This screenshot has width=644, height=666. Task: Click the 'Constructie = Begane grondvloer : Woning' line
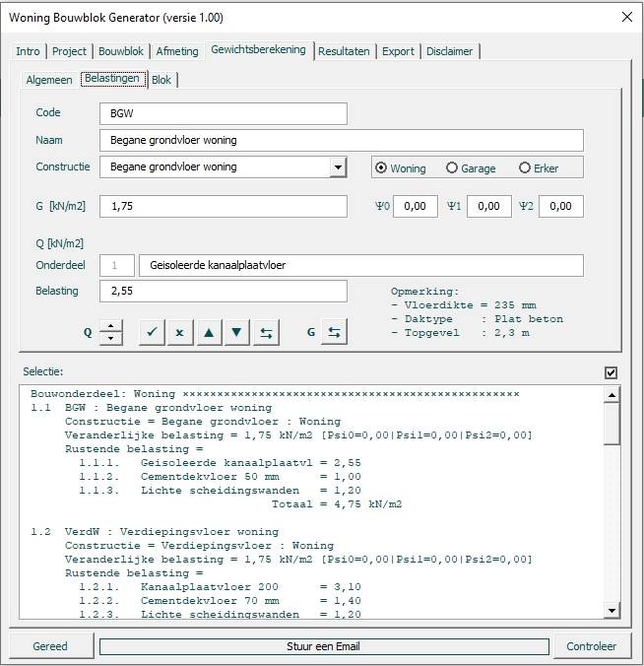coord(203,422)
